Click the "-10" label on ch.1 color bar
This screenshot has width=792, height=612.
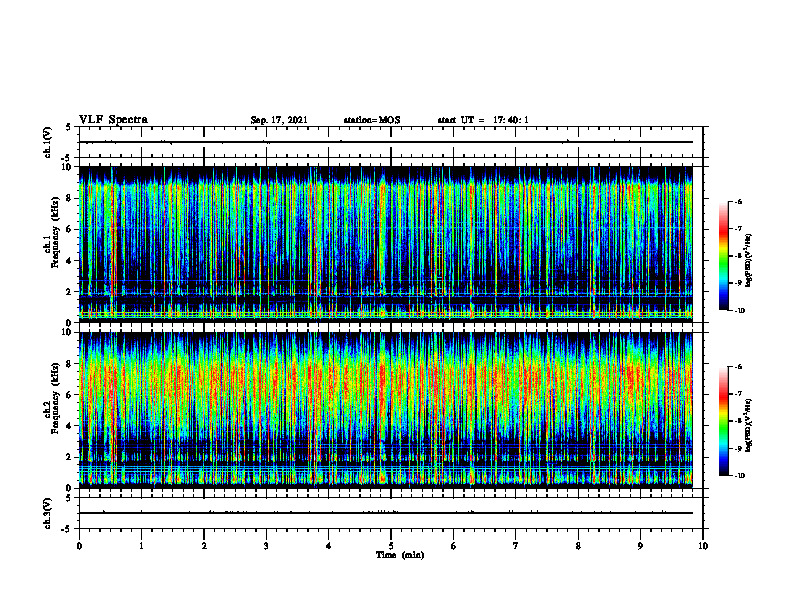point(739,311)
